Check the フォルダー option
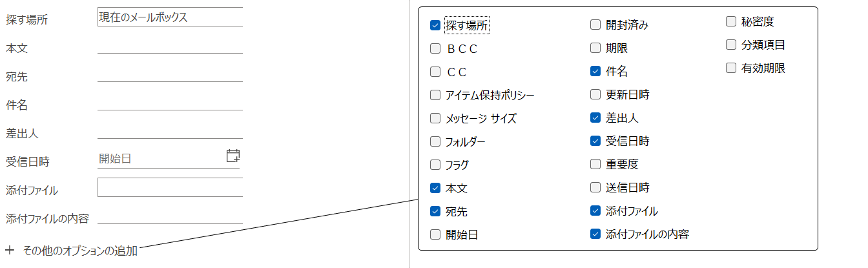The width and height of the screenshot is (868, 268). pos(435,141)
